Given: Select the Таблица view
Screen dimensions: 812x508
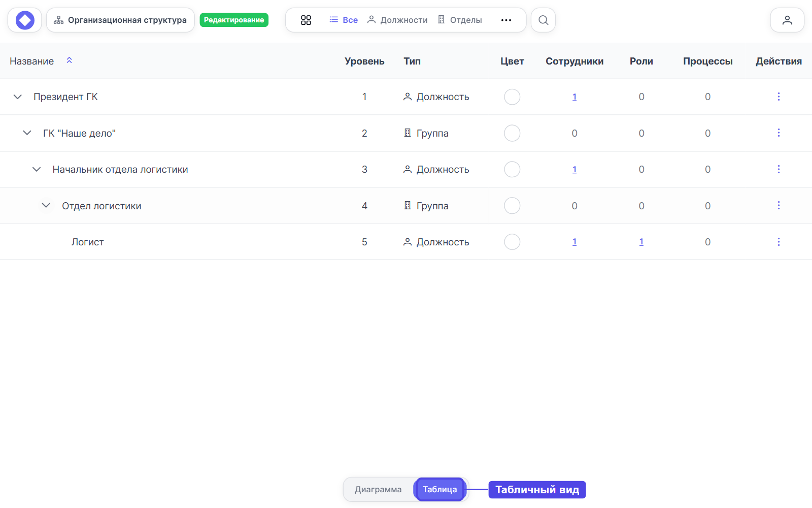Looking at the screenshot, I should (x=439, y=490).
